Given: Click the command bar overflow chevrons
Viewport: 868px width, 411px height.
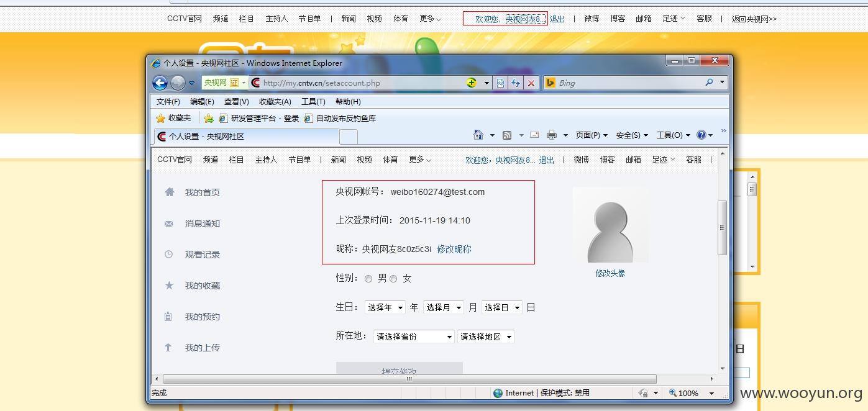Looking at the screenshot, I should (x=723, y=131).
